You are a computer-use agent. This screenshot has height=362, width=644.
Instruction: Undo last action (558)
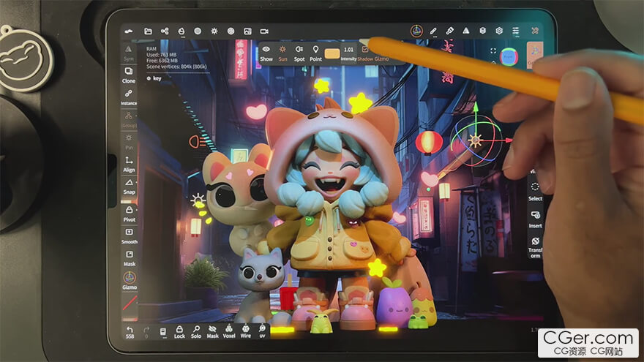pos(130,332)
